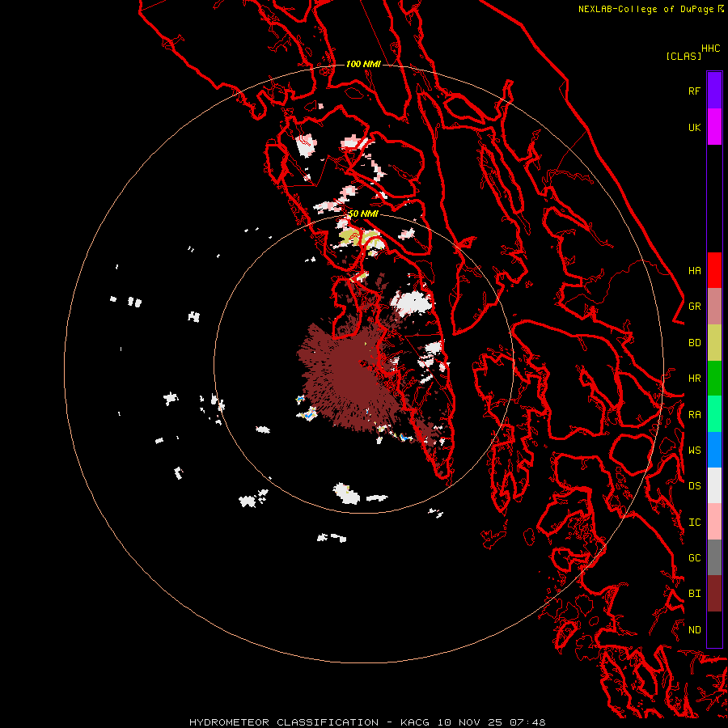The image size is (728, 728).
Task: Click the DS white legend swatch
Action: pos(714,485)
